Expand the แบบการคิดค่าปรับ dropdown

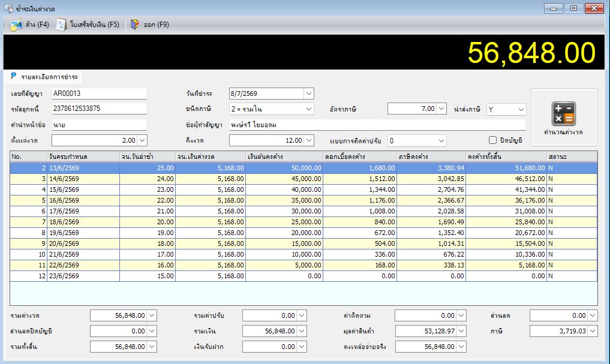pyautogui.click(x=441, y=141)
